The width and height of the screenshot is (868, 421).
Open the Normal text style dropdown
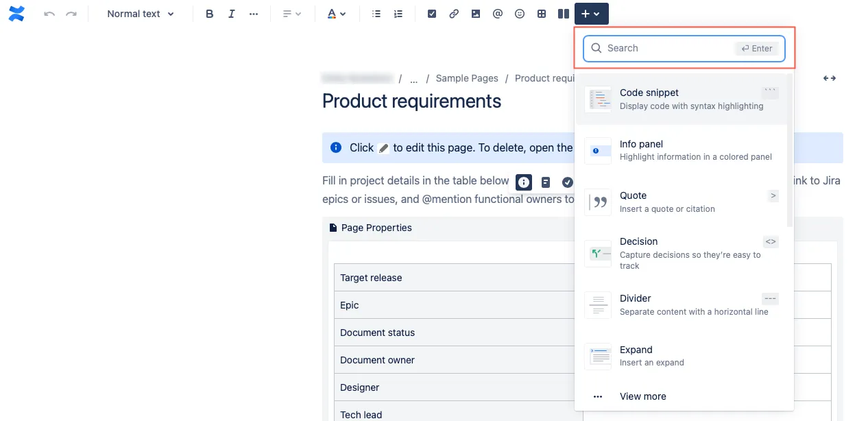coord(141,14)
